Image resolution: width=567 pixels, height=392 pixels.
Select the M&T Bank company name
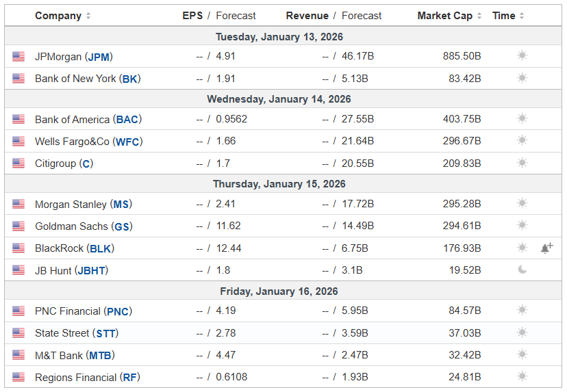pos(59,355)
